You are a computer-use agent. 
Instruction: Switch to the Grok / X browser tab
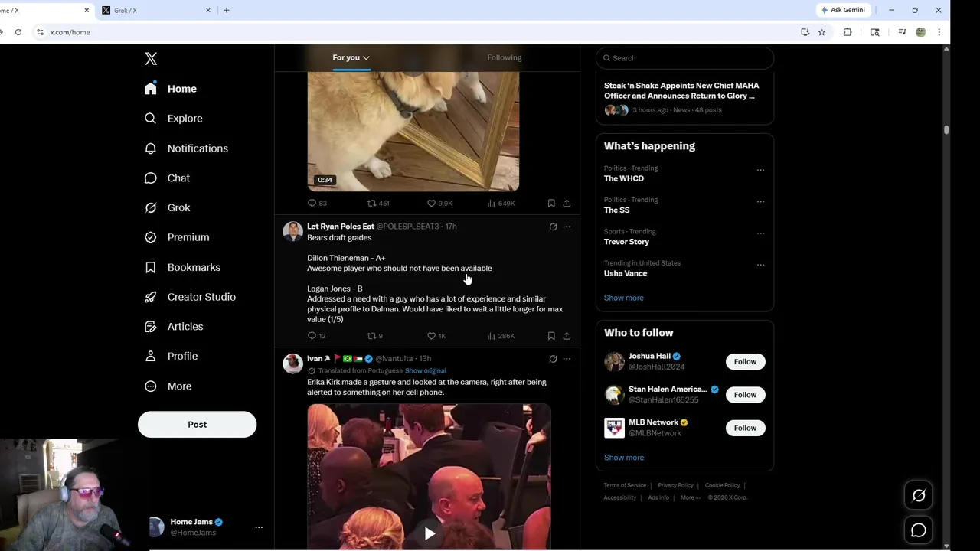coord(155,11)
